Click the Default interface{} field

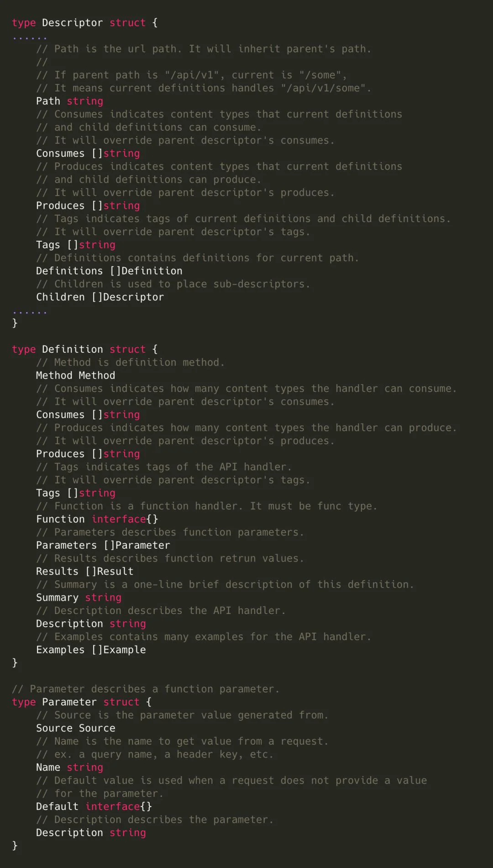click(x=94, y=806)
